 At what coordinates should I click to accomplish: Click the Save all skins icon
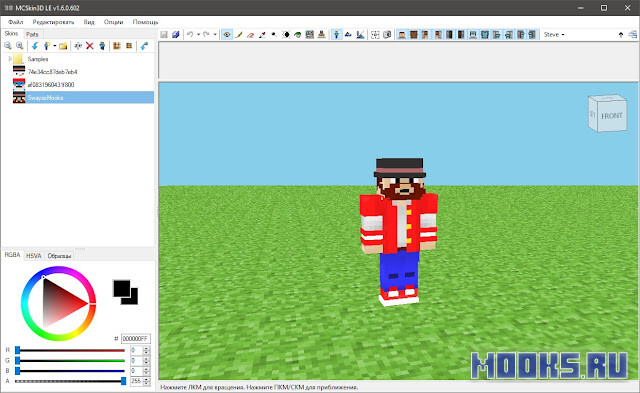tap(176, 35)
